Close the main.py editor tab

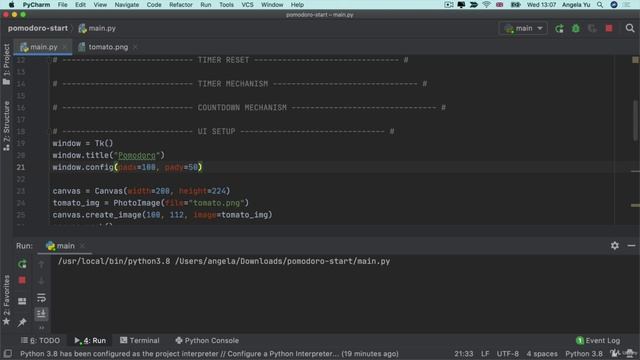(x=64, y=47)
